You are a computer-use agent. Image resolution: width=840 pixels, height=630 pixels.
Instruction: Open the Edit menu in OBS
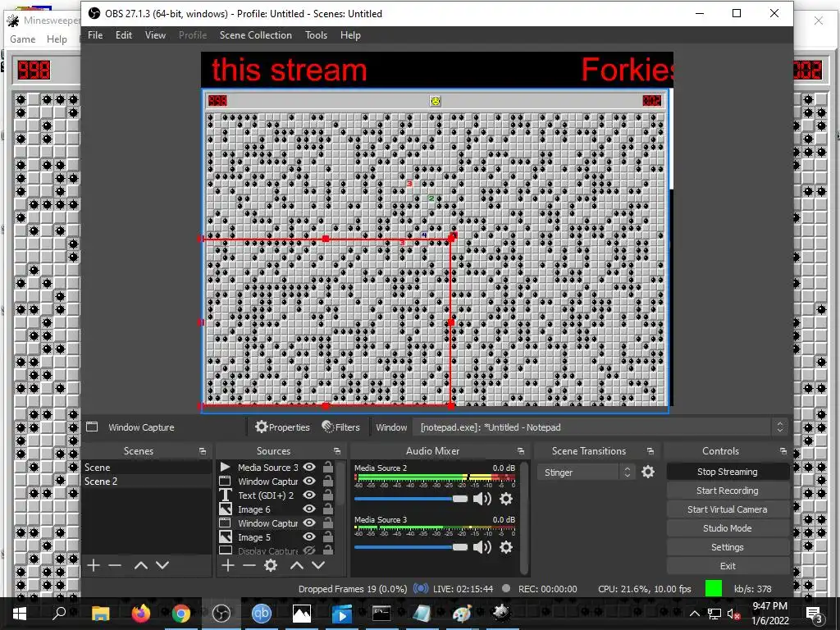[x=123, y=35]
